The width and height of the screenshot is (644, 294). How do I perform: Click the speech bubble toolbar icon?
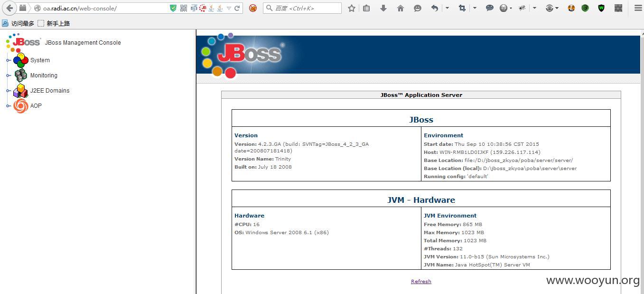[490, 8]
